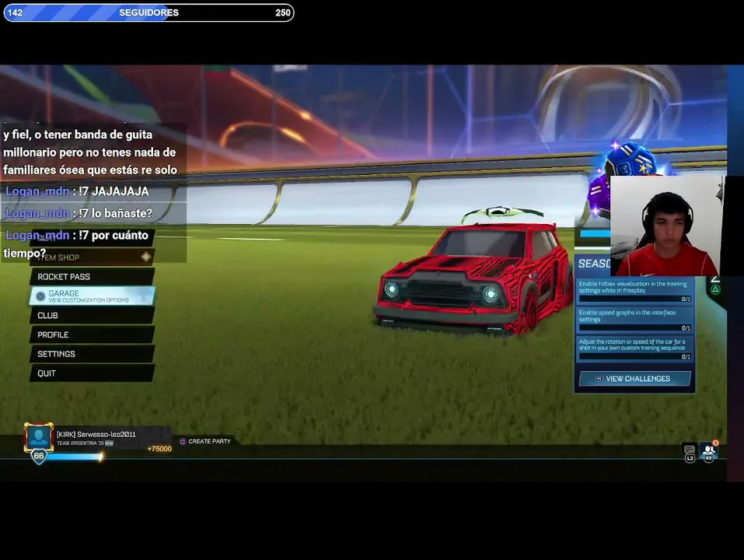Click the R1 icon on View Challenges
The height and width of the screenshot is (560, 744).
click(599, 379)
